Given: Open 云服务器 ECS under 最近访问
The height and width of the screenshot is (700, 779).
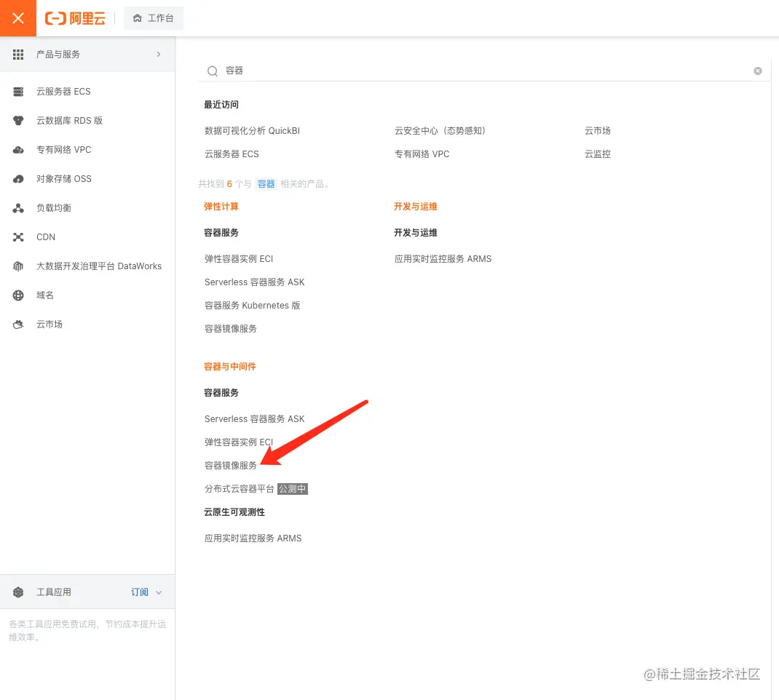Looking at the screenshot, I should [x=232, y=154].
